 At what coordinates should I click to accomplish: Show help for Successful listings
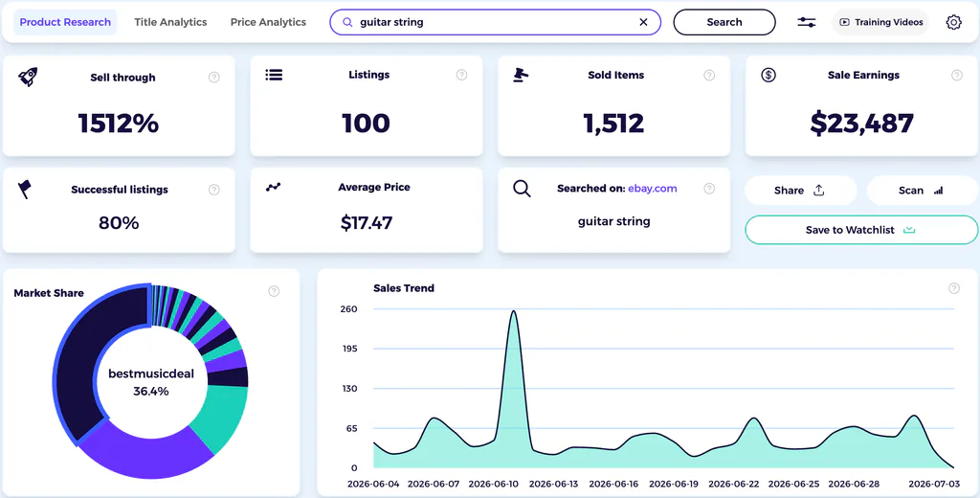click(213, 190)
